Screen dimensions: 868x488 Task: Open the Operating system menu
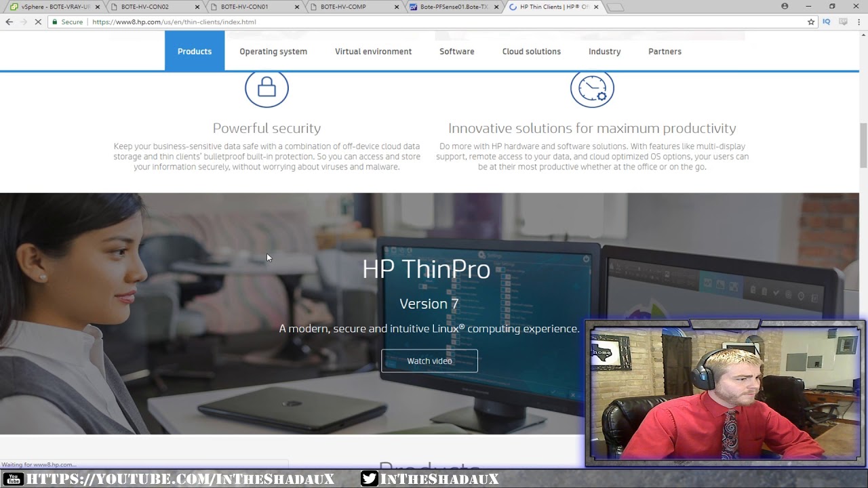coord(273,52)
